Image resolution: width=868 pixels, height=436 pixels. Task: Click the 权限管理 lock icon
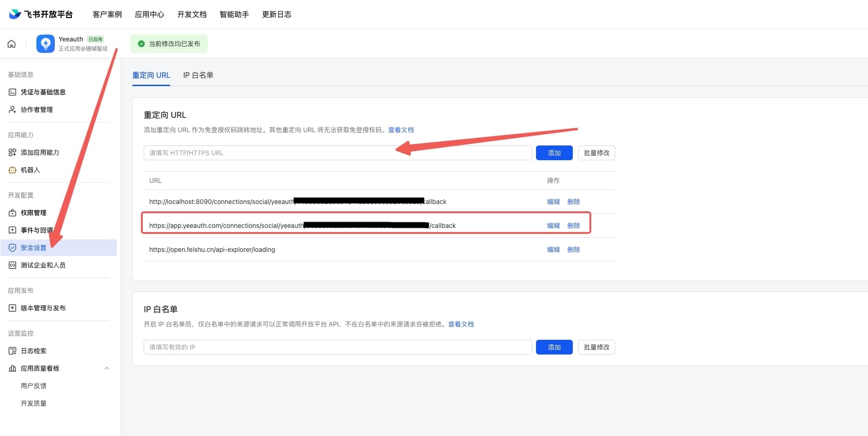click(12, 213)
